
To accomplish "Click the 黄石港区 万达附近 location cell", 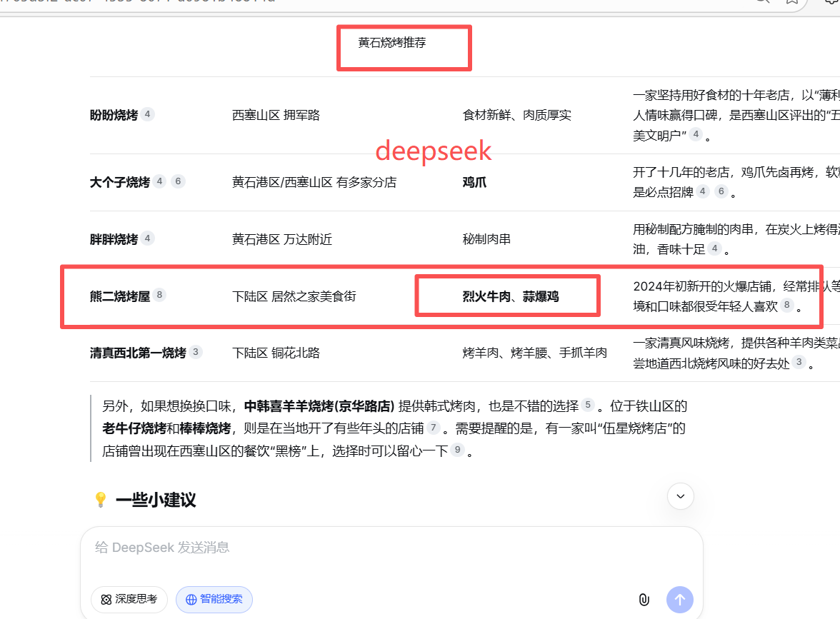I will pos(281,239).
